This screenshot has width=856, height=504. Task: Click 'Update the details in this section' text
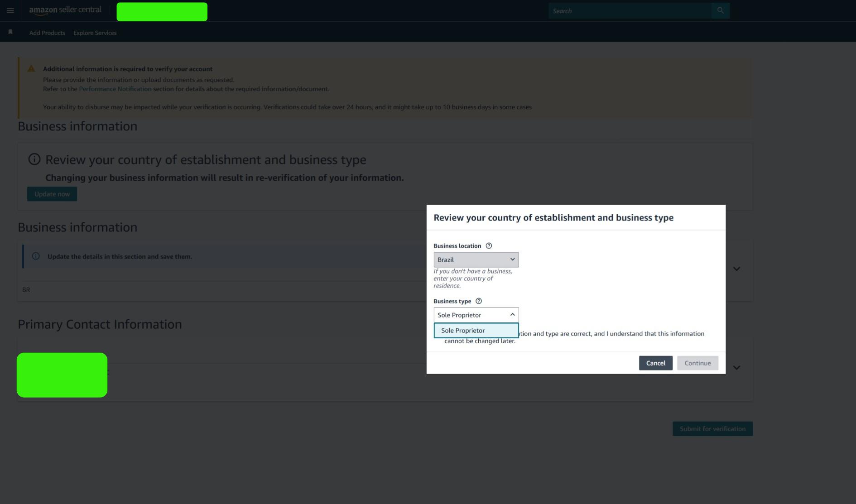[120, 256]
